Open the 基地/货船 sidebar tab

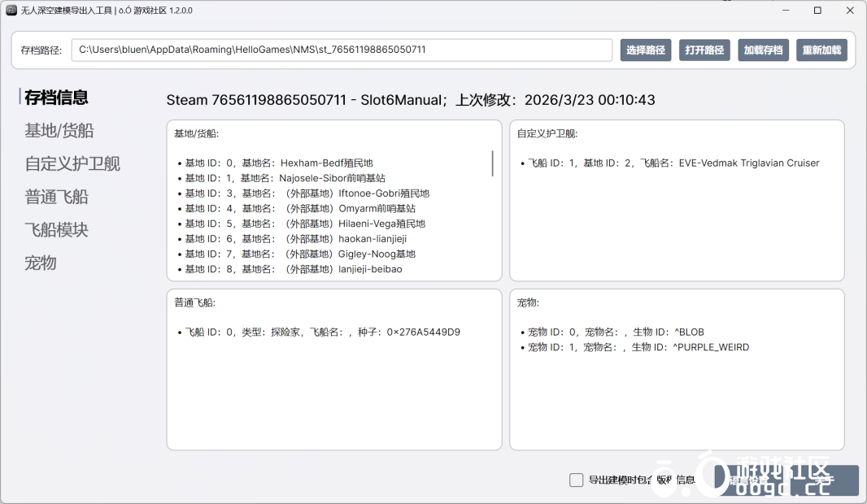[x=59, y=131]
